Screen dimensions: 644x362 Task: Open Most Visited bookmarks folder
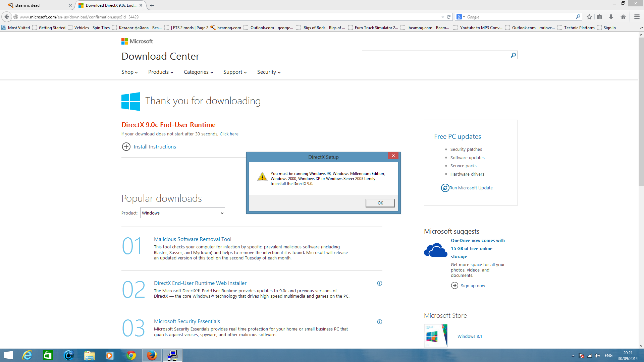[x=16, y=27]
